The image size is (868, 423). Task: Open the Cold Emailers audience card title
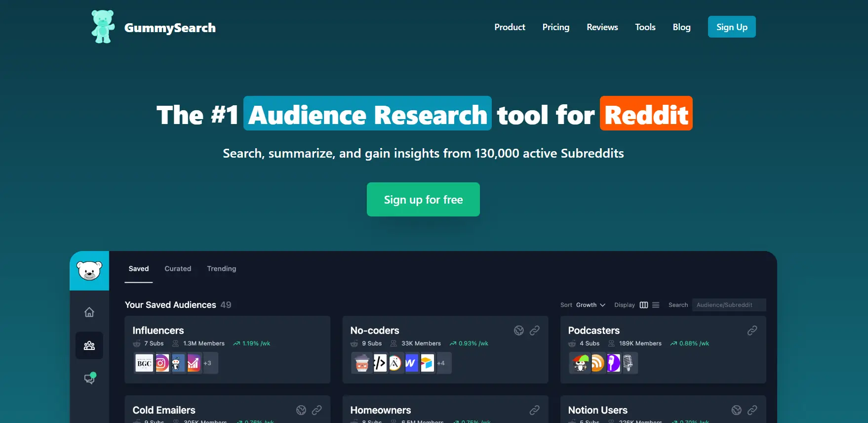(164, 410)
